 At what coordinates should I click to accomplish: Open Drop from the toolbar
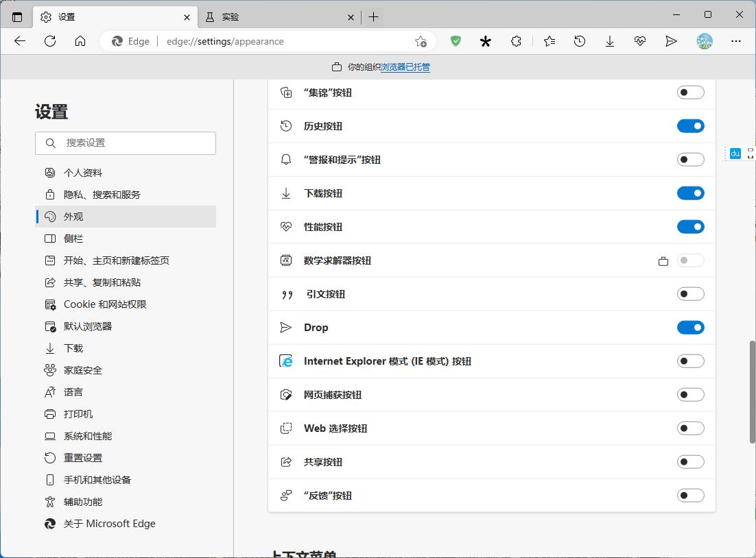(x=671, y=41)
